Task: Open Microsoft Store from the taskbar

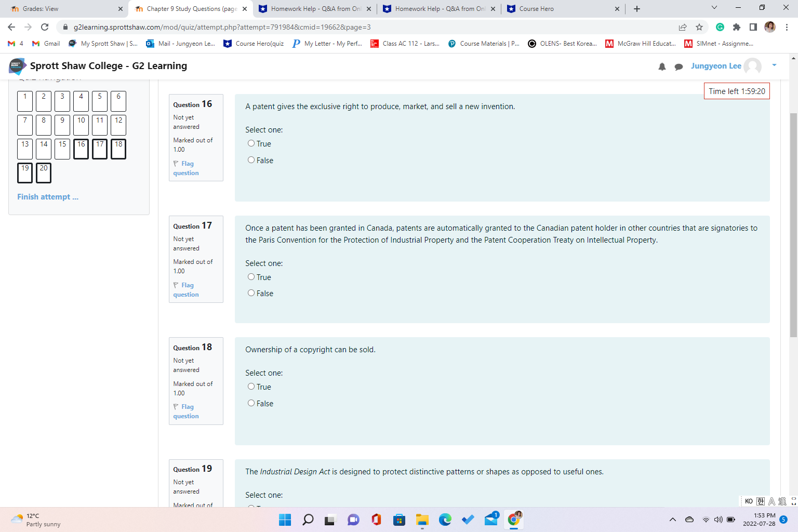Action: [x=399, y=520]
